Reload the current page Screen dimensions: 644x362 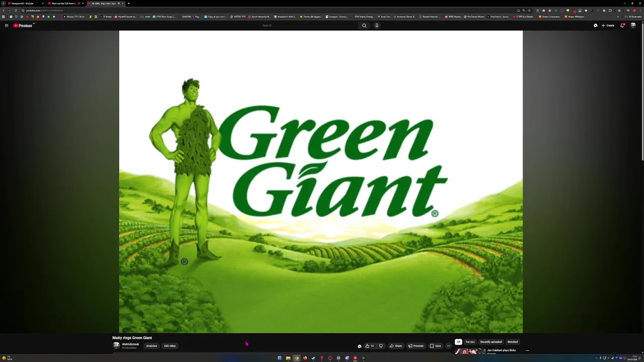(x=16, y=10)
